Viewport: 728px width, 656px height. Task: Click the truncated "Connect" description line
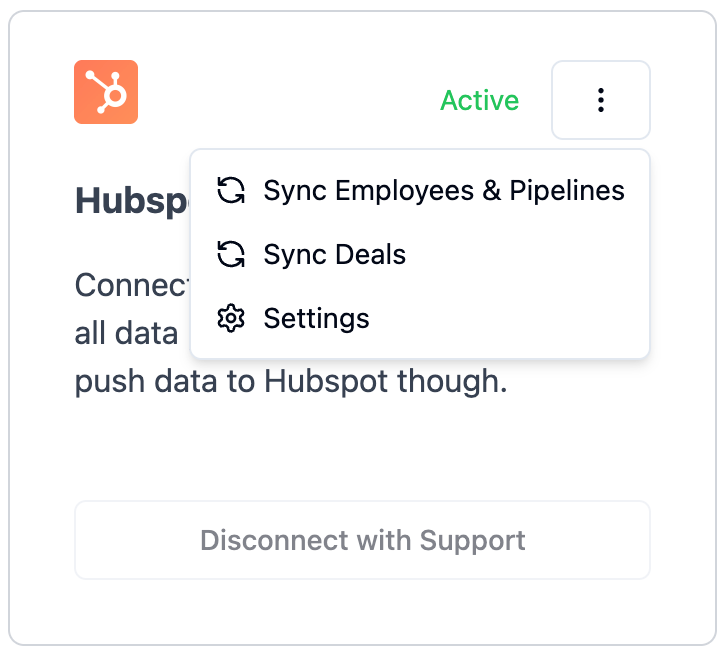[x=132, y=285]
